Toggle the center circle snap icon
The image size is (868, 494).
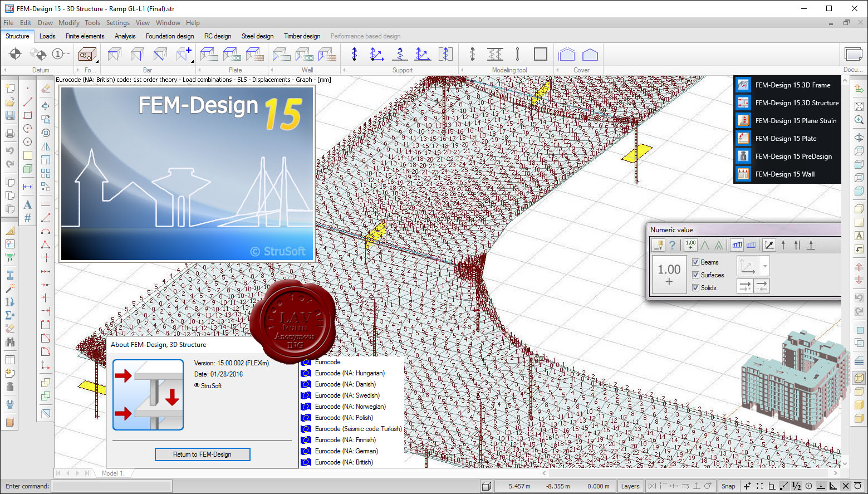coord(808,486)
